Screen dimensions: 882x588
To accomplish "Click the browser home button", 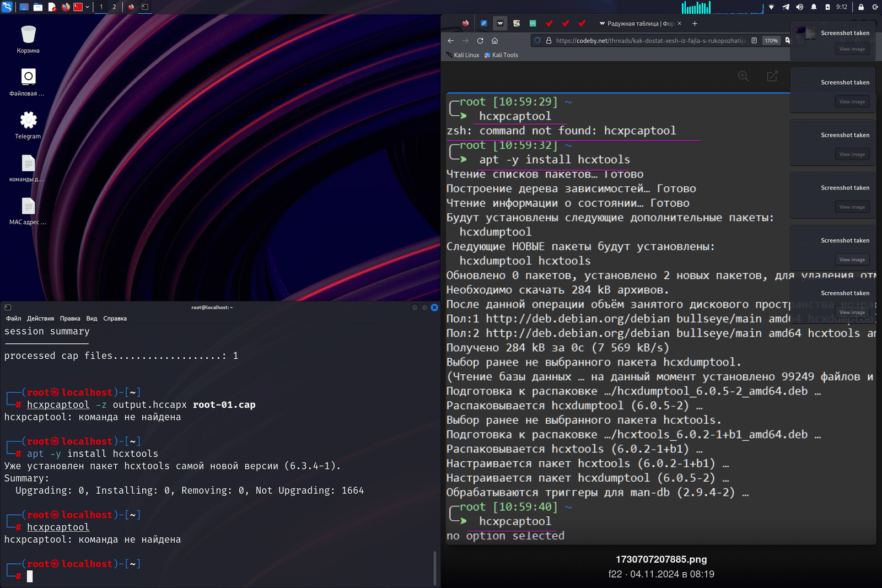I will (x=495, y=41).
